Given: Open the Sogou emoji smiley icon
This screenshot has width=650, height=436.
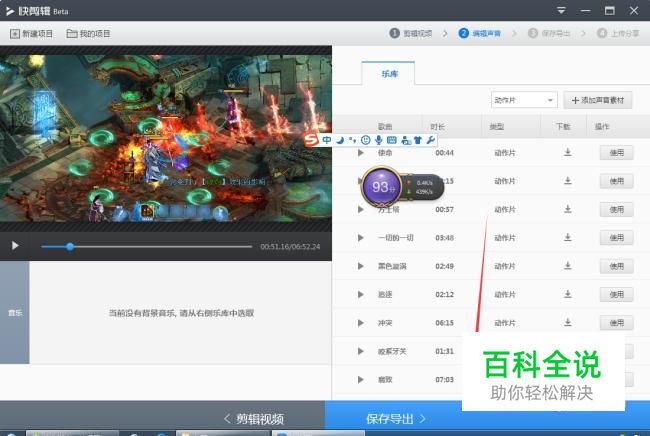Looking at the screenshot, I should click(x=365, y=140).
